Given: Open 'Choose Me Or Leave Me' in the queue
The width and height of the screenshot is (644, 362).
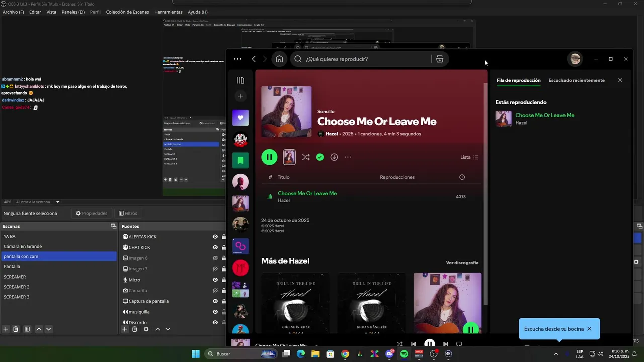Looking at the screenshot, I should pos(544,115).
